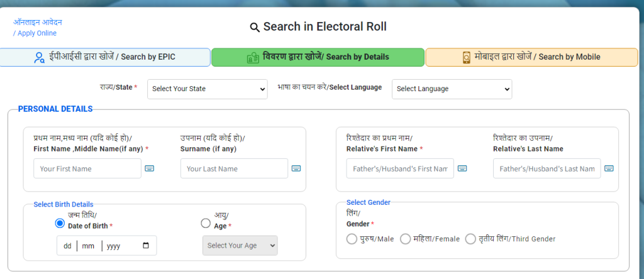644x279 pixels.
Task: Click keyboard icon beside Surname field
Action: (296, 168)
